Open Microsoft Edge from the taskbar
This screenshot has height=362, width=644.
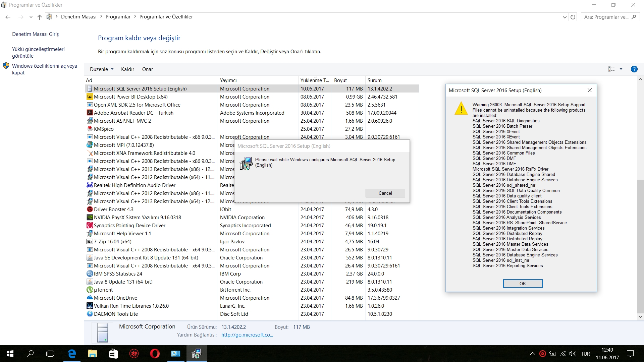72,354
